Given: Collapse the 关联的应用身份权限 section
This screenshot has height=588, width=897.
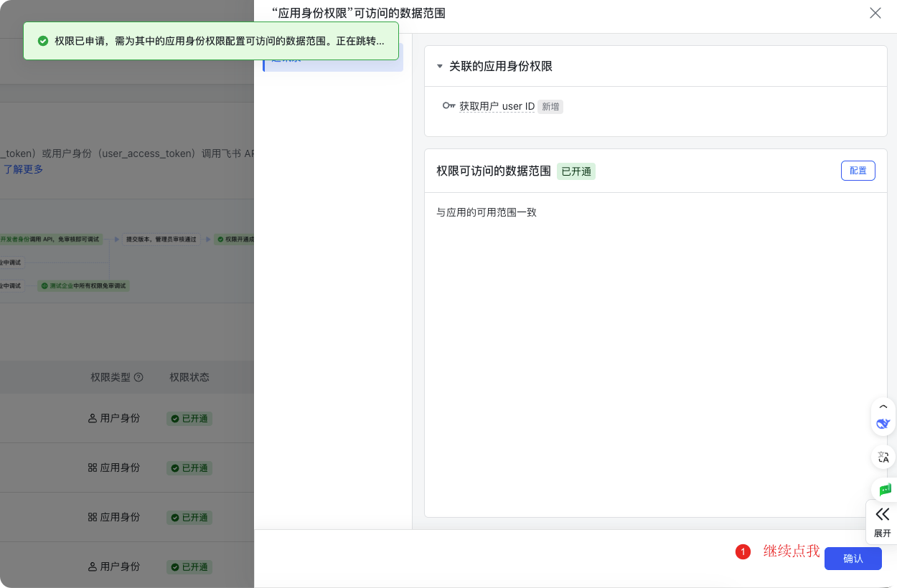Looking at the screenshot, I should [440, 67].
